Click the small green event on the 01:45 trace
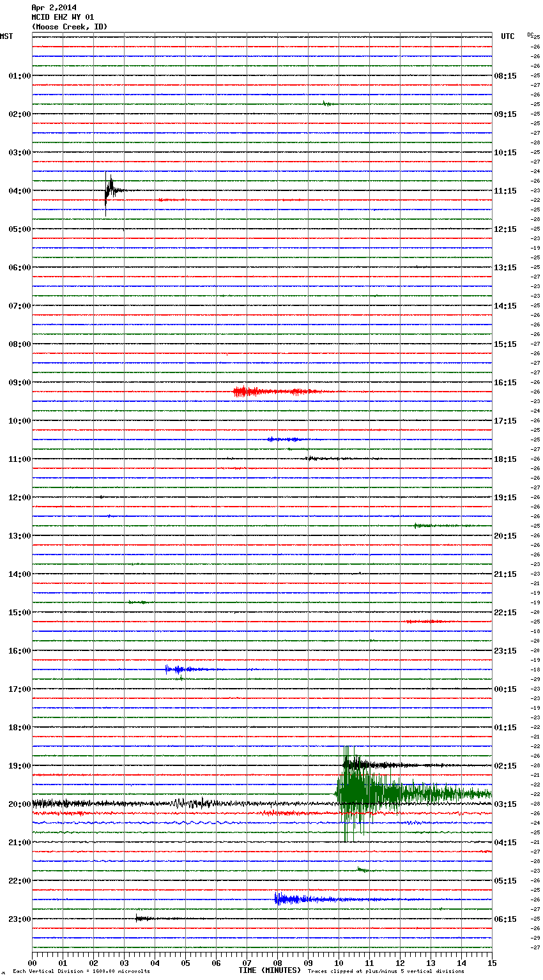 tap(328, 103)
